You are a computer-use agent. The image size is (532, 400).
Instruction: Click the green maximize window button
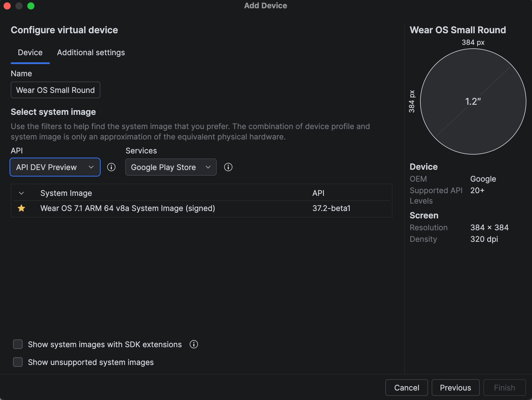click(31, 6)
